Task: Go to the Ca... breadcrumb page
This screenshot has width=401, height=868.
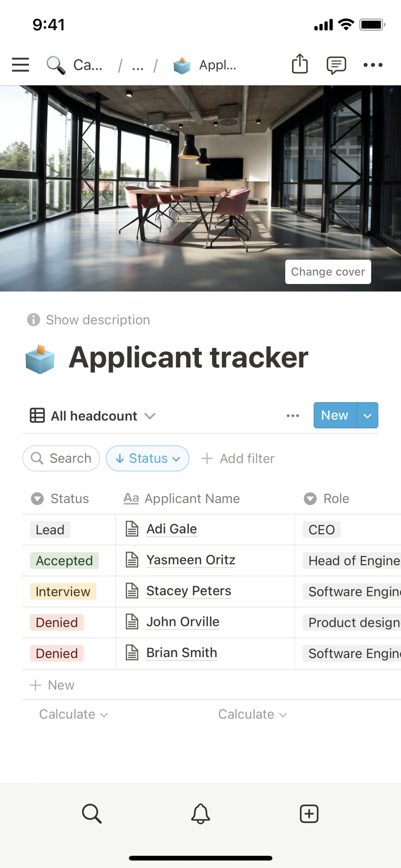Action: (x=87, y=65)
